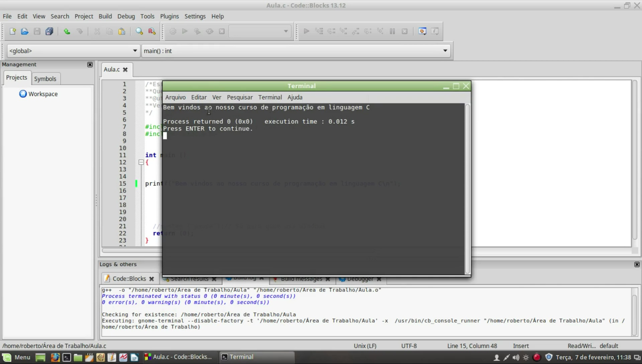Click the Build gear icon

point(173,31)
